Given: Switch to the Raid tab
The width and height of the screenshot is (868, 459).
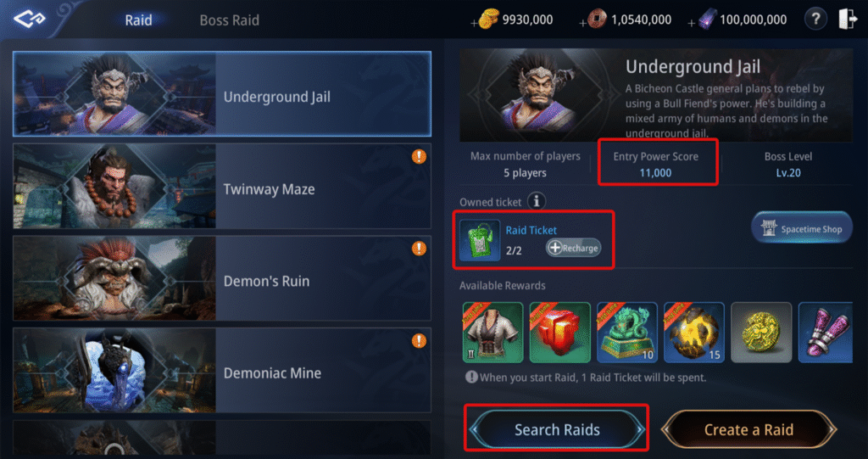Looking at the screenshot, I should click(x=138, y=20).
